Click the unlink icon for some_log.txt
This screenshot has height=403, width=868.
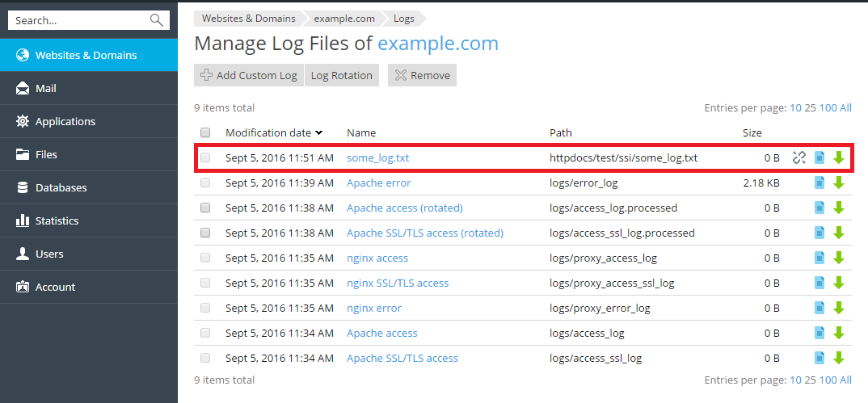799,158
